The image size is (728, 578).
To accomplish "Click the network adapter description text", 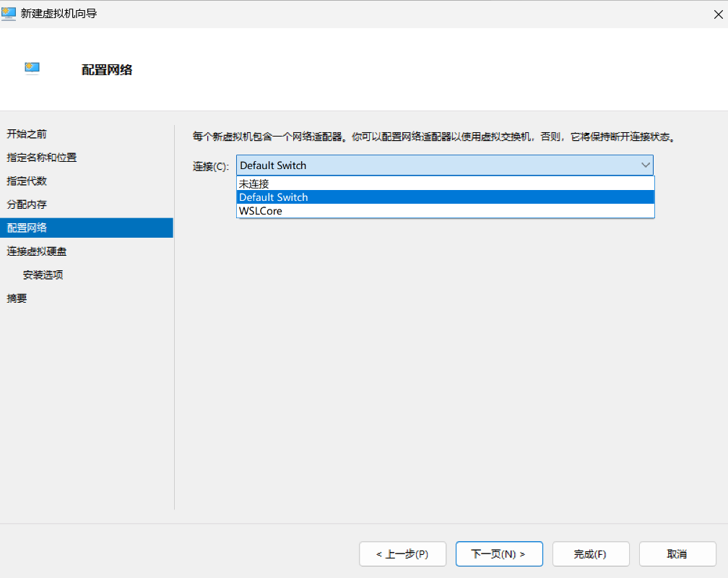I will point(434,137).
